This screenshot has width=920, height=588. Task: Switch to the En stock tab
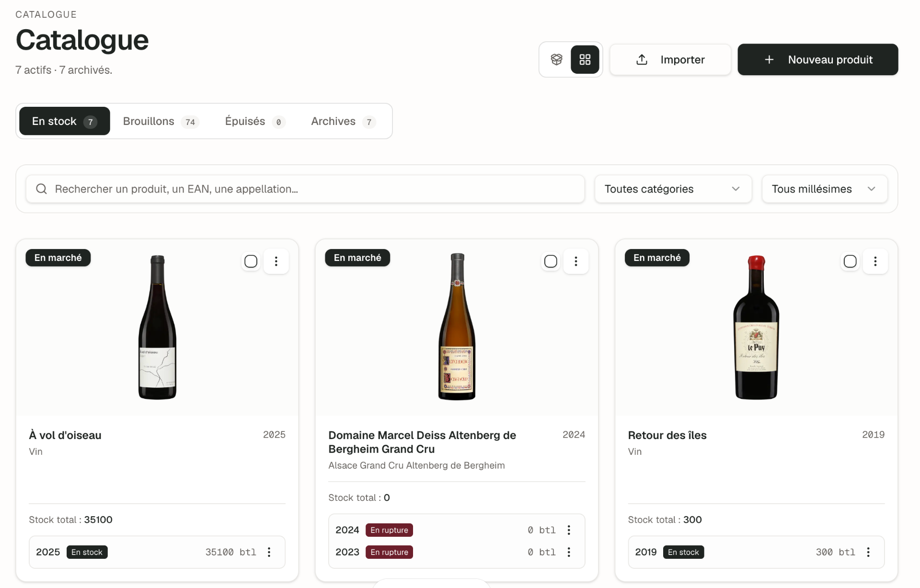click(x=65, y=121)
